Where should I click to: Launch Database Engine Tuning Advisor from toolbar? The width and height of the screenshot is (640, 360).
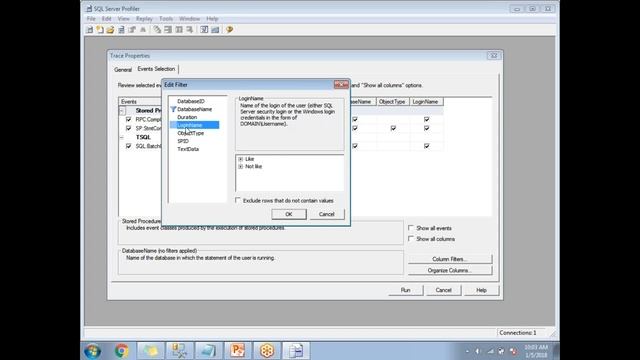[204, 30]
